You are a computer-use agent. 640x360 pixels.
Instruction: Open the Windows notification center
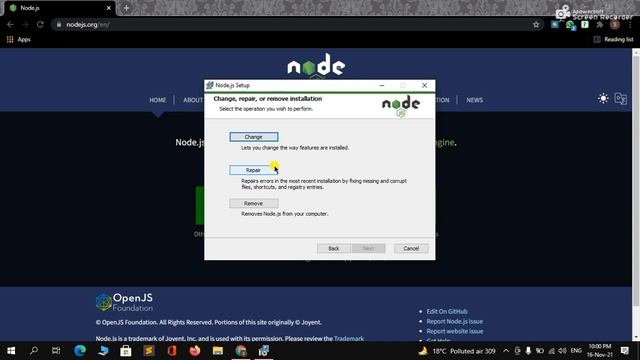(624, 351)
